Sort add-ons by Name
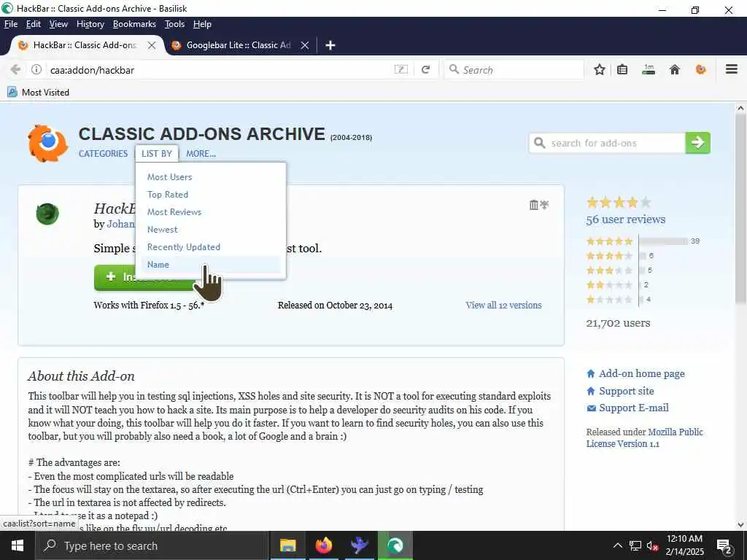The height and width of the screenshot is (560, 747). point(158,265)
